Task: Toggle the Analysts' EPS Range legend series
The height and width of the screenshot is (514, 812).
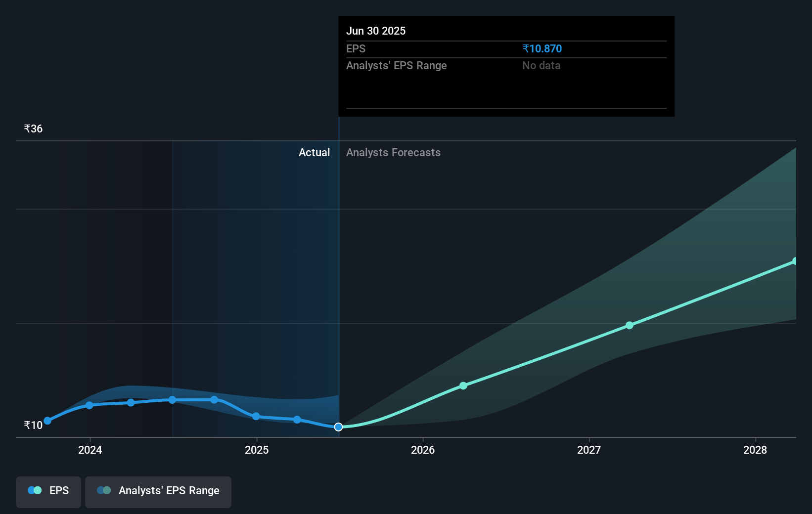Action: point(158,492)
